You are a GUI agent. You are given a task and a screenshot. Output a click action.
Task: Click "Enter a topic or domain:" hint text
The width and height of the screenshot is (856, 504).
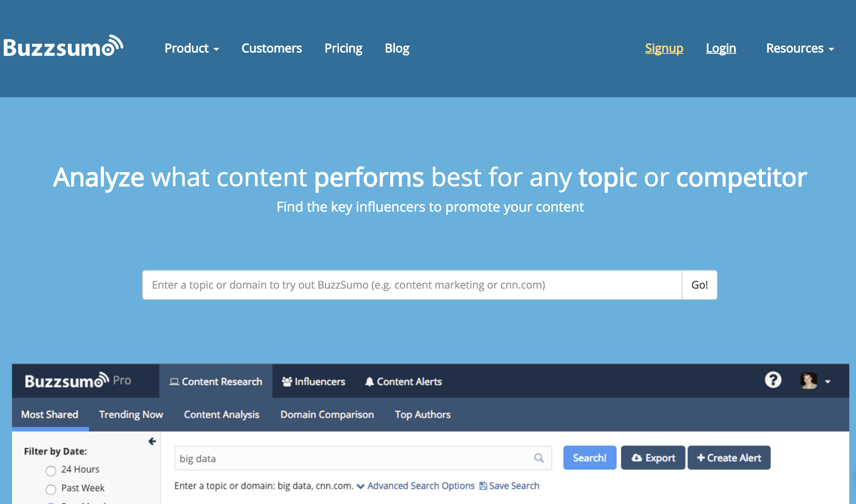(x=224, y=486)
